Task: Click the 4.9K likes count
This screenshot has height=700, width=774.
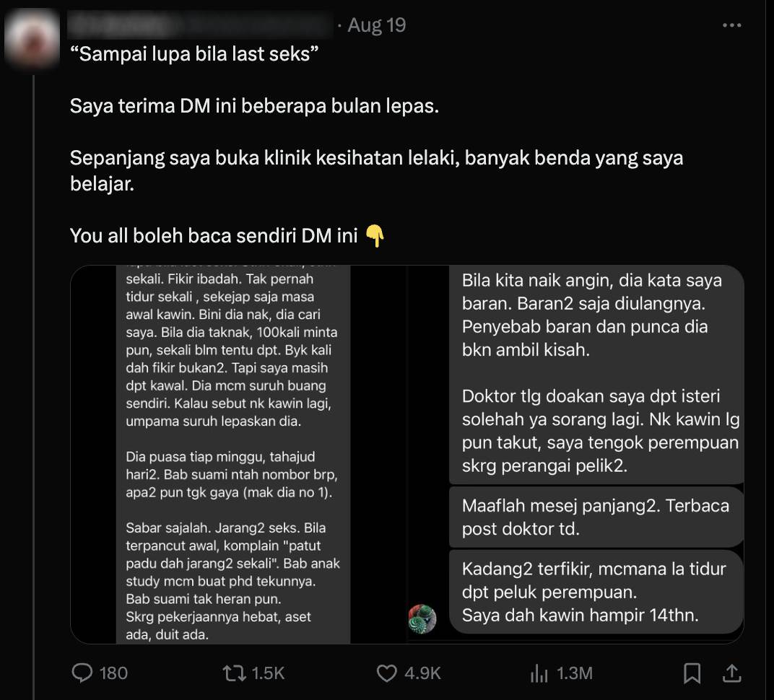Action: [x=422, y=673]
